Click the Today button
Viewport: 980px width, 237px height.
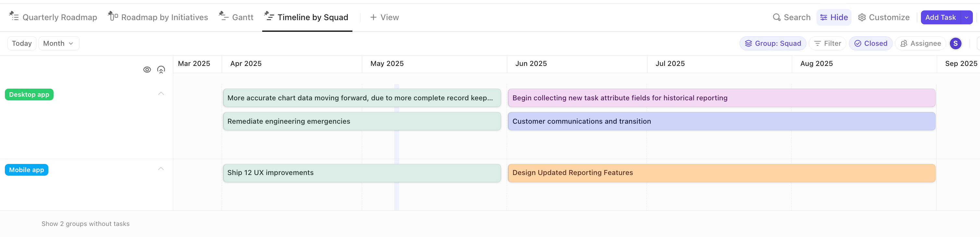pos(22,44)
